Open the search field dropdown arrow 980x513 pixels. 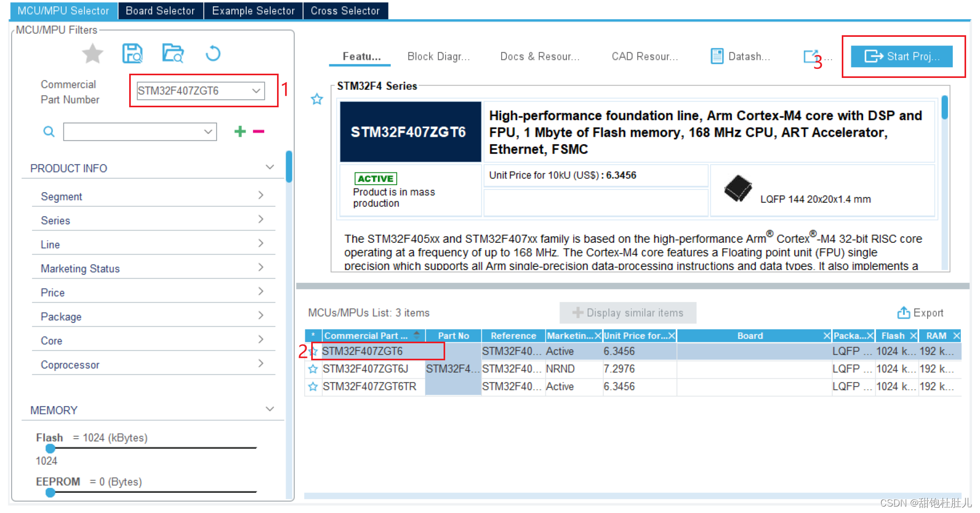point(208,131)
